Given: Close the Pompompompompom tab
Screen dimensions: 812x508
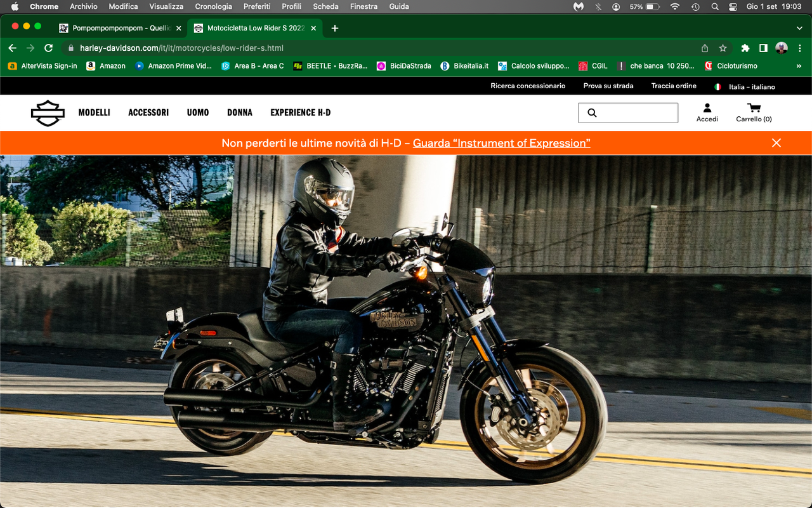Looking at the screenshot, I should [178, 28].
